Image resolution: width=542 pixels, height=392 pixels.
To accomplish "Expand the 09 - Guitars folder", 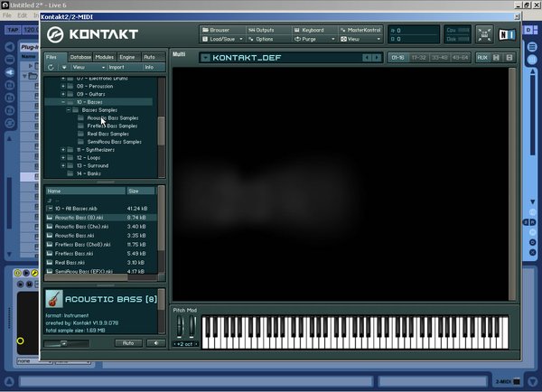I will pyautogui.click(x=63, y=94).
